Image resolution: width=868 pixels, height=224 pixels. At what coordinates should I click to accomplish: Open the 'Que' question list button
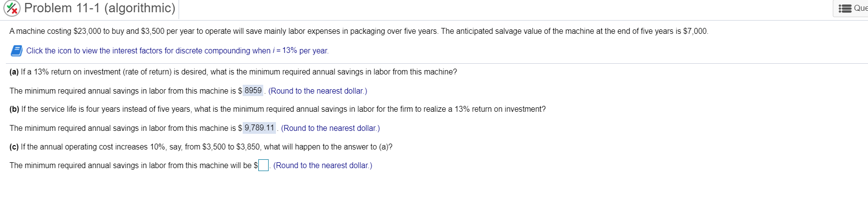tap(860, 8)
